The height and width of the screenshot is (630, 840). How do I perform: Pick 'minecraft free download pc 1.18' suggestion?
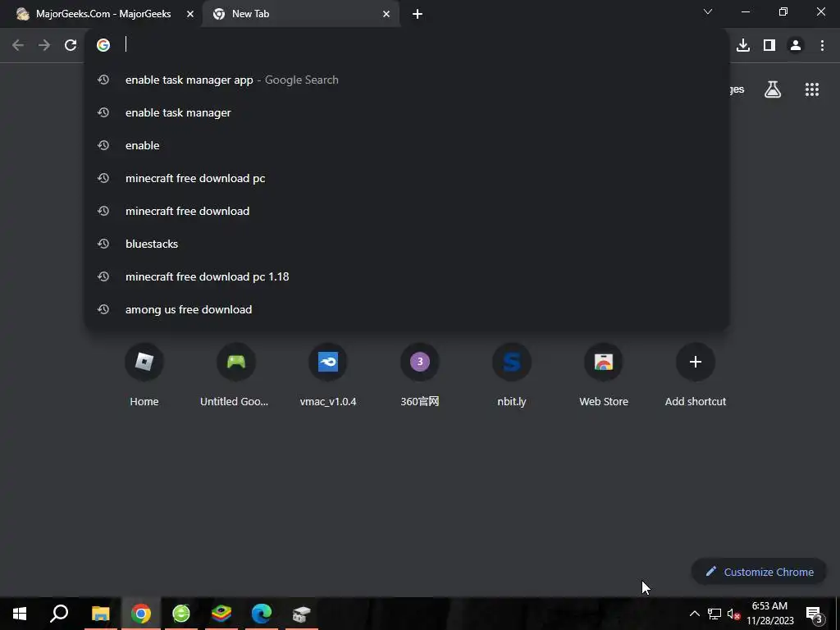click(x=407, y=276)
